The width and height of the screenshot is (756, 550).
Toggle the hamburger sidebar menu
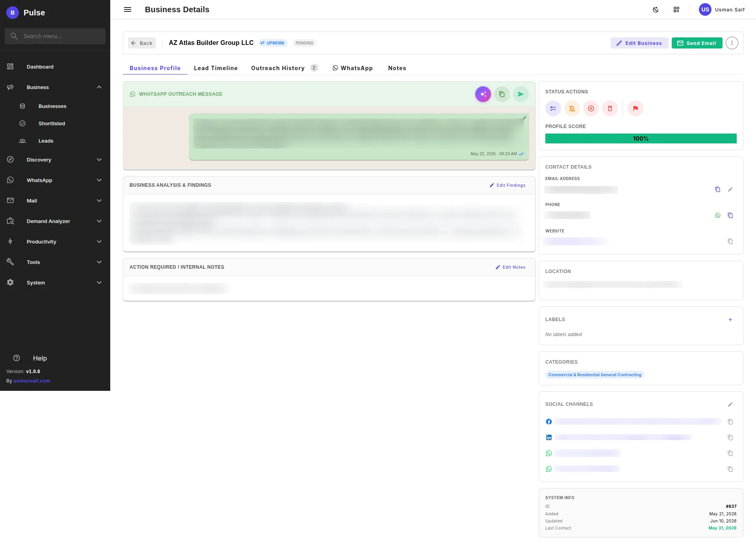click(128, 9)
